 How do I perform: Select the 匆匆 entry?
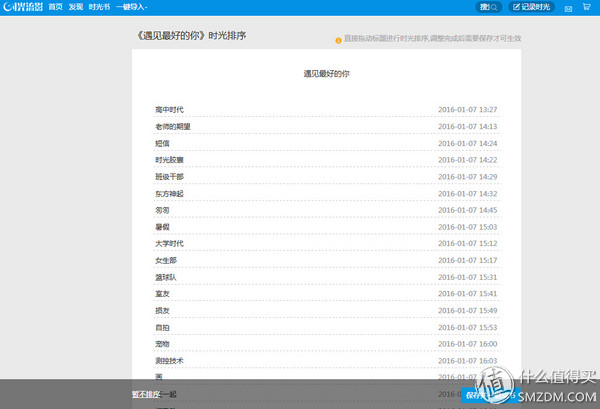click(162, 210)
